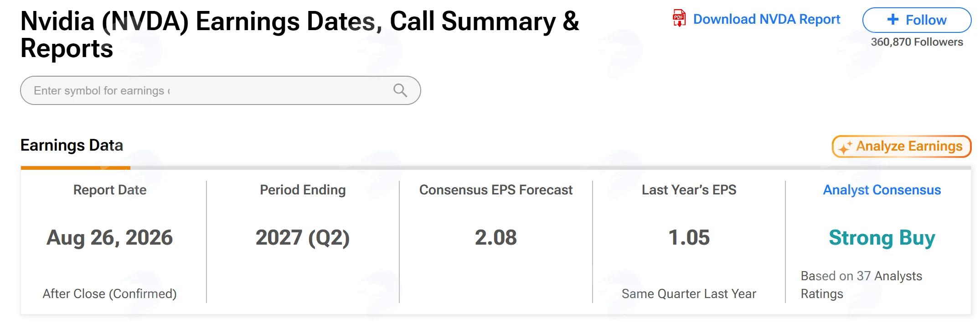980x335 pixels.
Task: Click the Analyze Earnings button
Action: pos(902,147)
